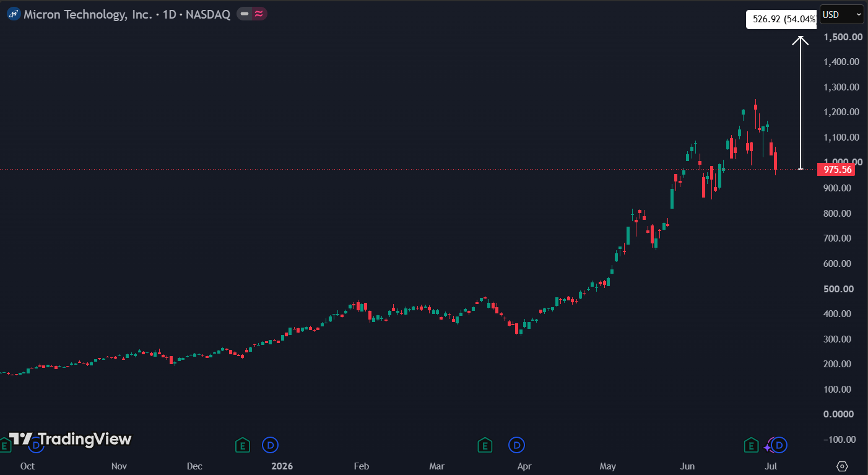The image size is (868, 475).
Task: Click NASDAQ in the chart title
Action: [x=208, y=14]
